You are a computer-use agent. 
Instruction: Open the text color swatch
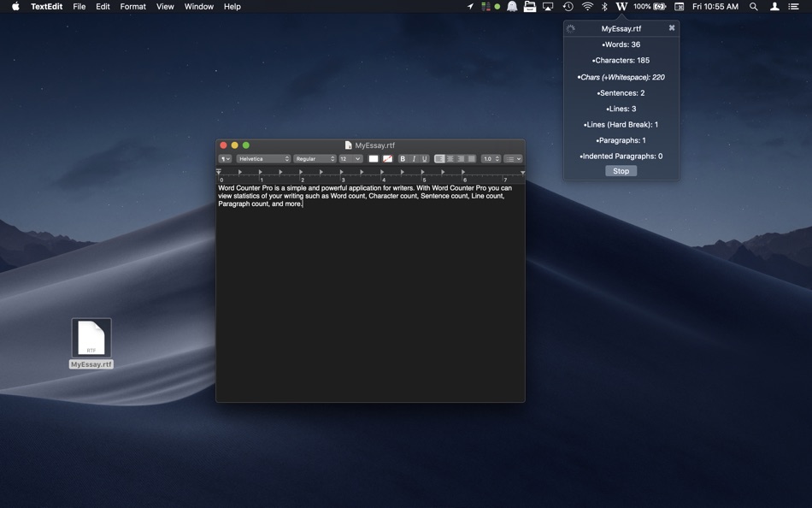tap(374, 158)
